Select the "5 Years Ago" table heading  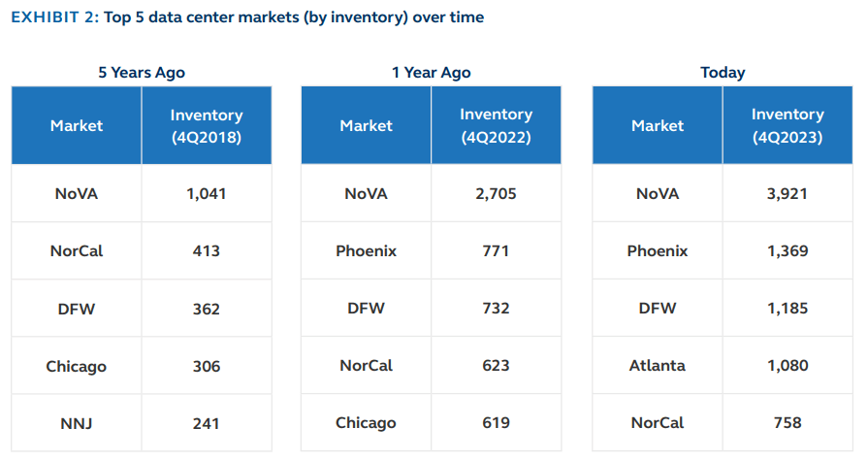[142, 72]
